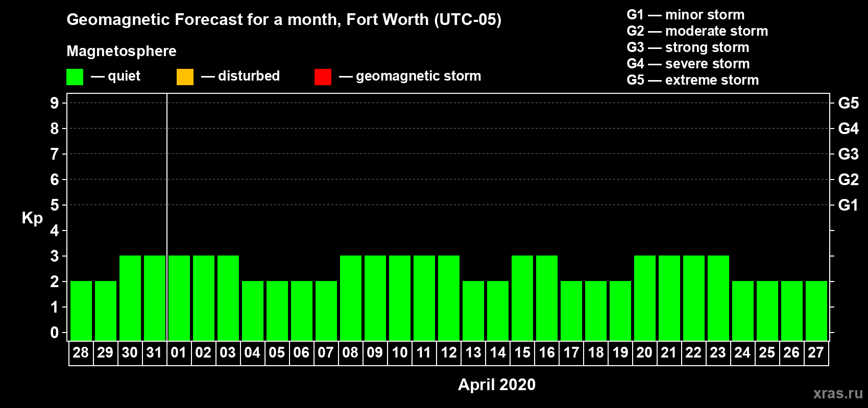Click the date cell 30
The width and height of the screenshot is (868, 408).
tap(130, 353)
